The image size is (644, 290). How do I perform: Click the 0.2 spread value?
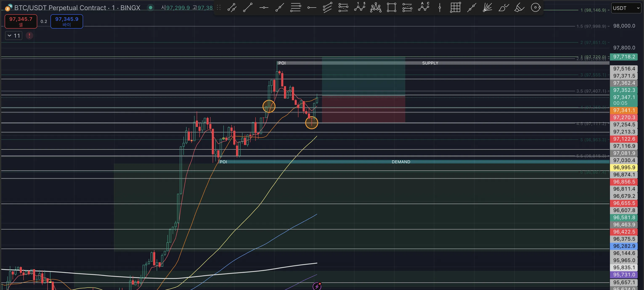point(44,21)
